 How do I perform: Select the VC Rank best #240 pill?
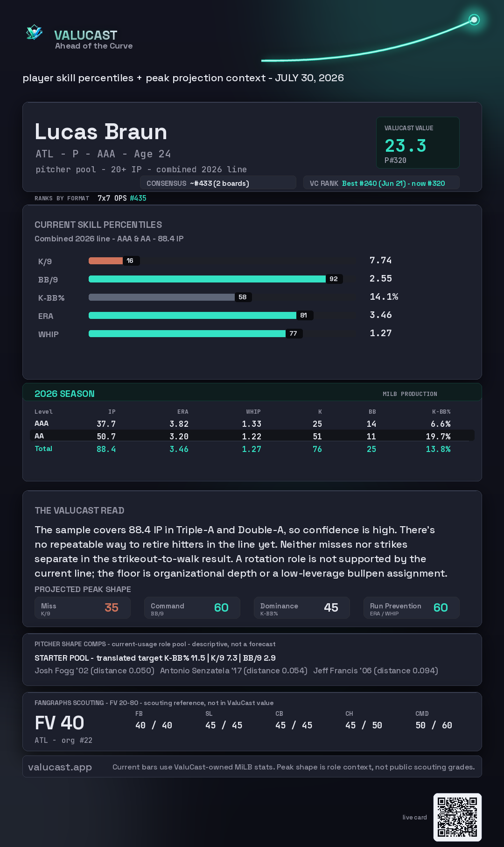click(x=381, y=183)
